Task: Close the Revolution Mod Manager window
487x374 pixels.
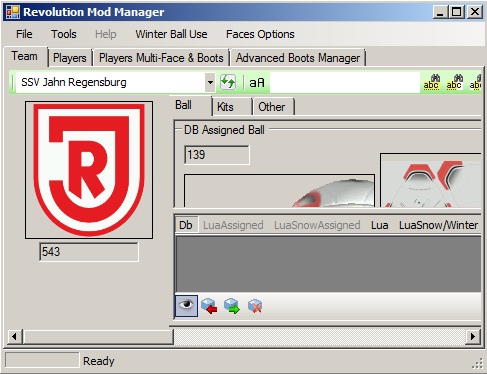Action: (x=475, y=12)
